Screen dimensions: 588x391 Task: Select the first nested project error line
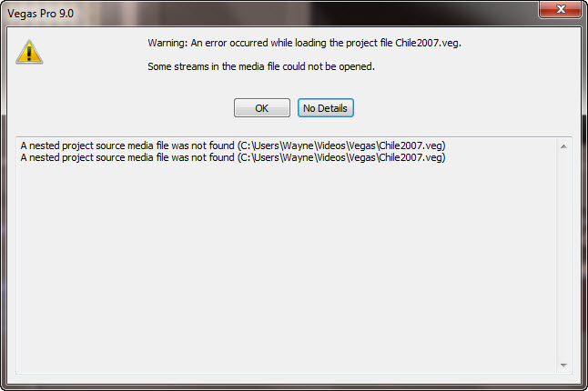233,145
